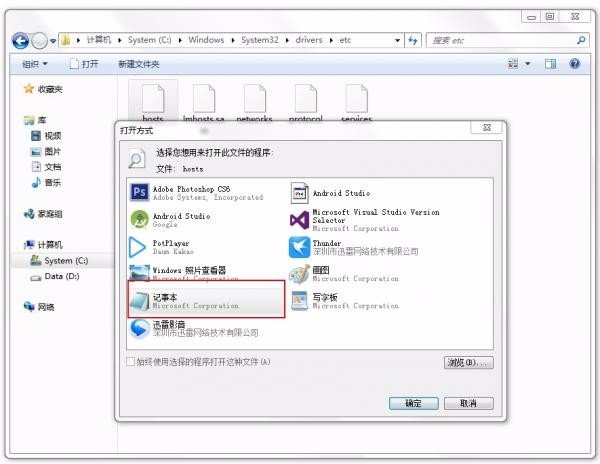This screenshot has height=464, width=600.
Task: Click the Explorer forward arrow button
Action: pyautogui.click(x=39, y=41)
